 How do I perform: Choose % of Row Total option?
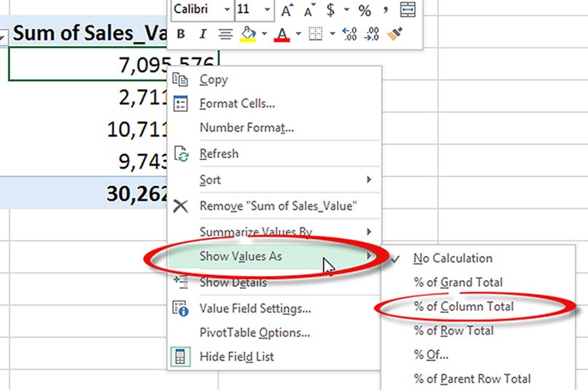point(478,331)
